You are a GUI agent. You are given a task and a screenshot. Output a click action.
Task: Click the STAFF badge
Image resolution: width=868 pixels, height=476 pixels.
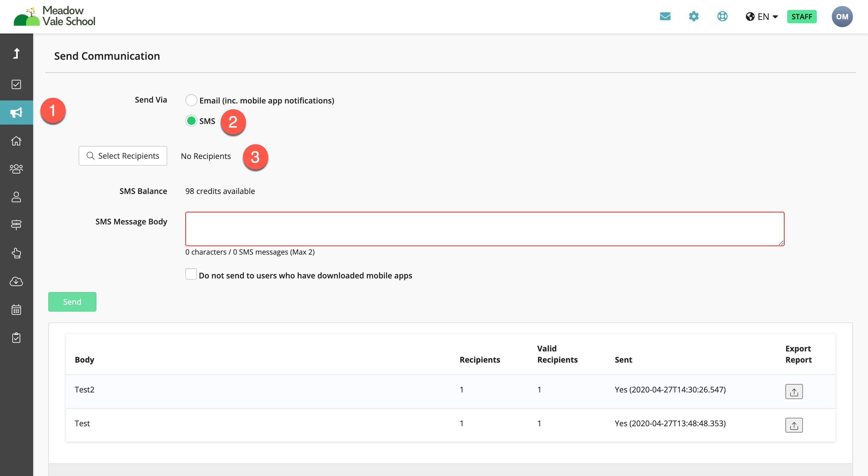pyautogui.click(x=802, y=17)
